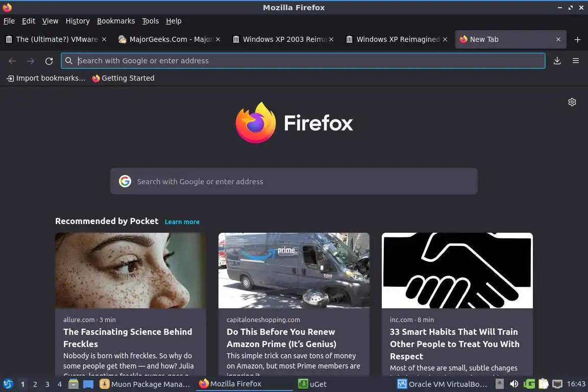Go forward one page
The image size is (588, 392).
click(31, 61)
